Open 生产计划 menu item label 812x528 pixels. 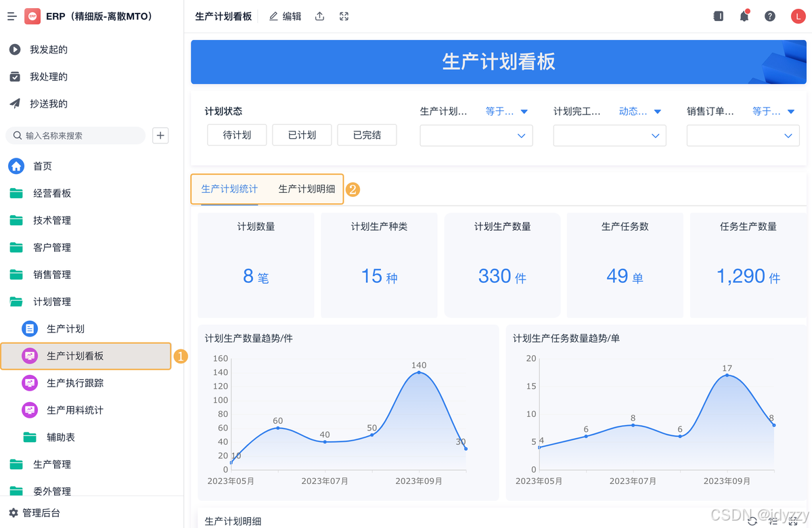[66, 329]
